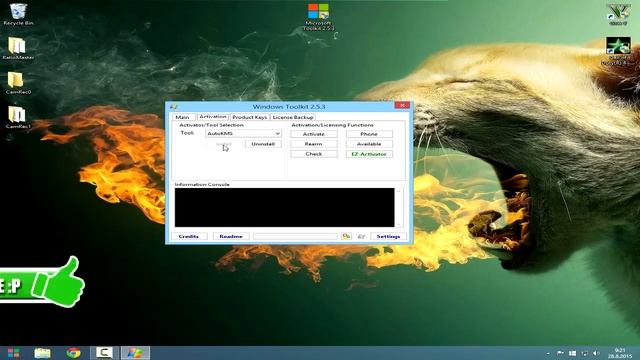Open Action Center flag tray icon

coord(560,353)
